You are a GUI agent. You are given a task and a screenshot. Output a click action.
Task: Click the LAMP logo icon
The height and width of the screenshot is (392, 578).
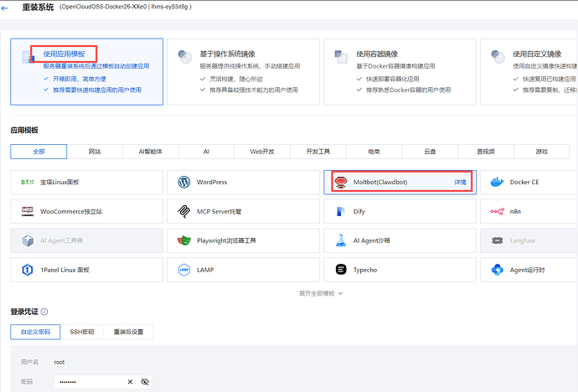point(184,270)
